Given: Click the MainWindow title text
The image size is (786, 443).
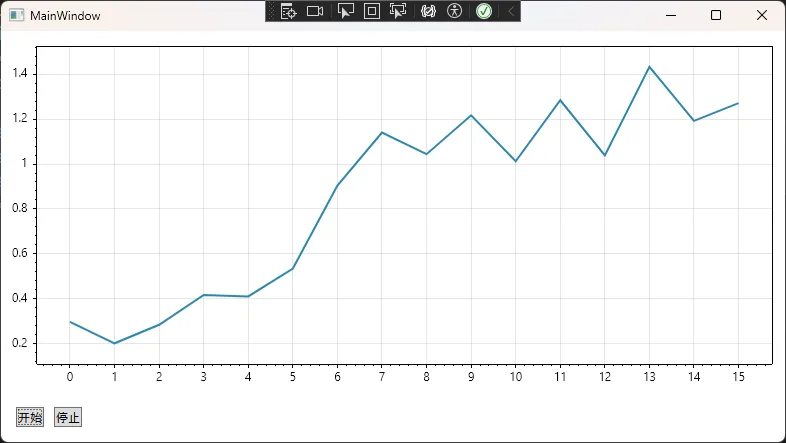Looking at the screenshot, I should click(65, 16).
